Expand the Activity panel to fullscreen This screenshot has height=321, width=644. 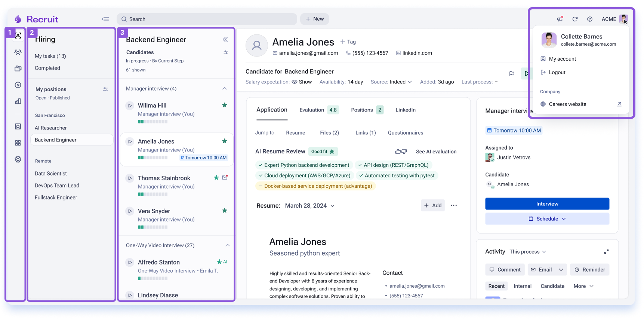coord(606,252)
